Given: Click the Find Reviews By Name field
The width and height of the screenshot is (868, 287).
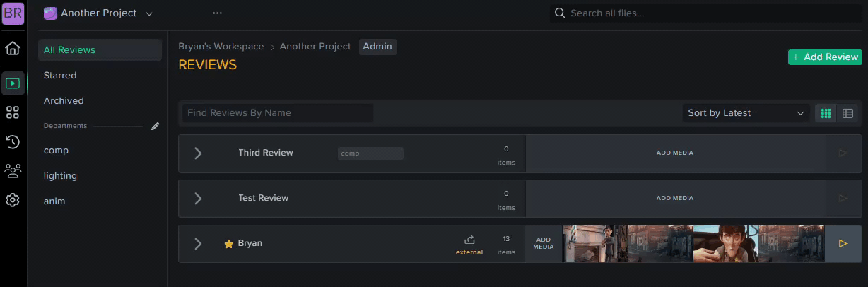Looking at the screenshot, I should [x=278, y=113].
